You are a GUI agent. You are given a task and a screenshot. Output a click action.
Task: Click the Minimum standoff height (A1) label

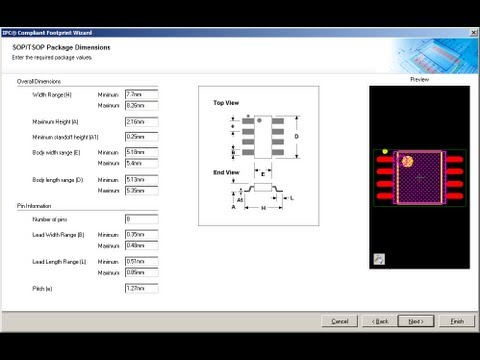(x=65, y=137)
